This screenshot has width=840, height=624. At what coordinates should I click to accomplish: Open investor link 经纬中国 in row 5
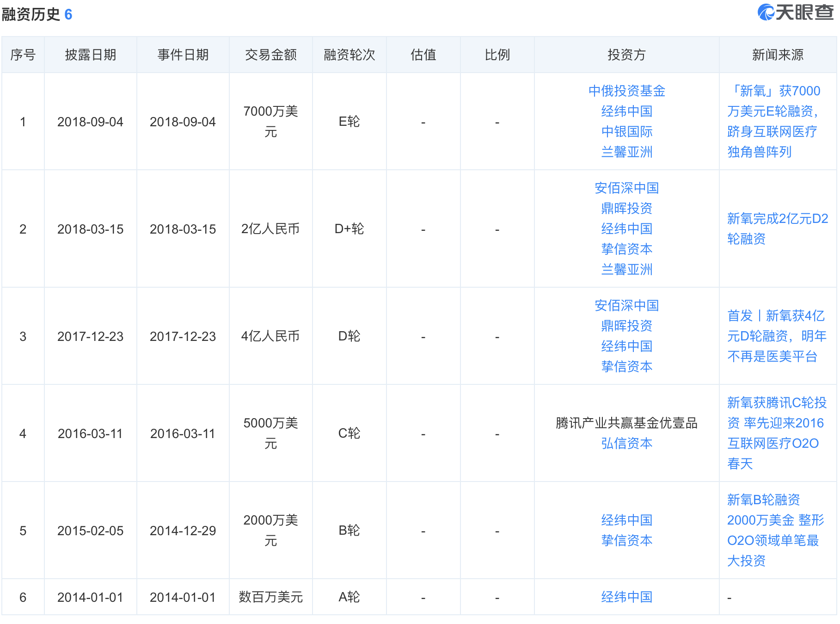coord(626,520)
